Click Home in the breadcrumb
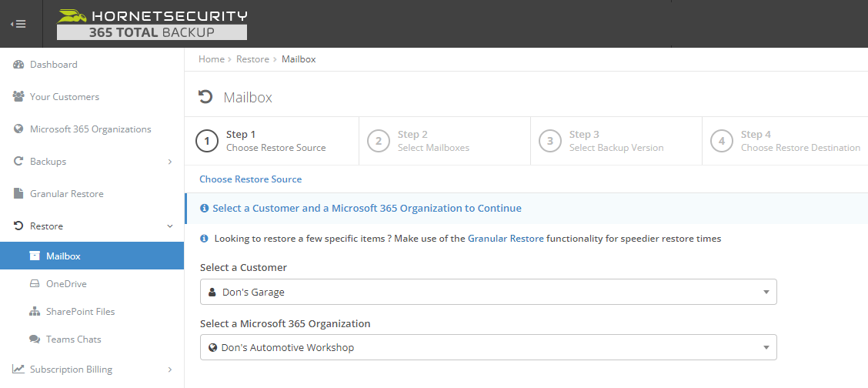 click(x=212, y=59)
